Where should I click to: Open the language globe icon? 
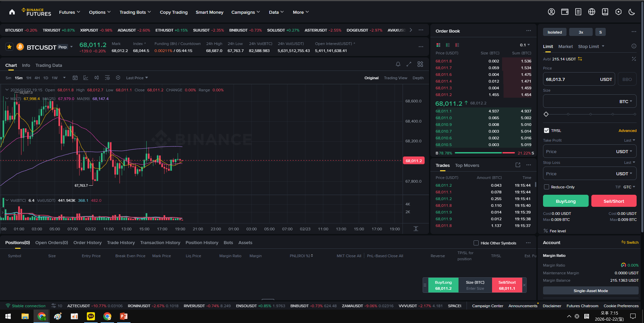point(592,12)
